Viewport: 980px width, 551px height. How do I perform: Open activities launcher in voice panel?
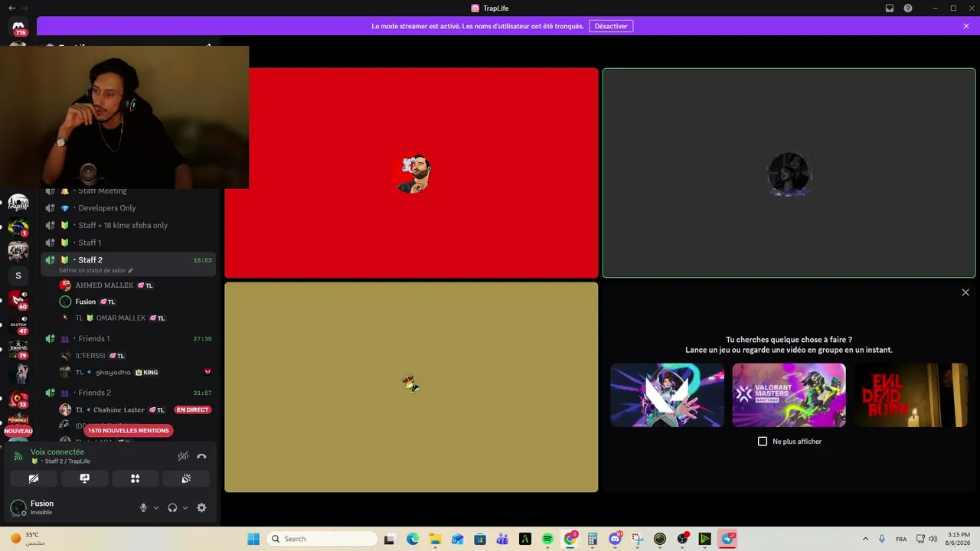coord(135,478)
